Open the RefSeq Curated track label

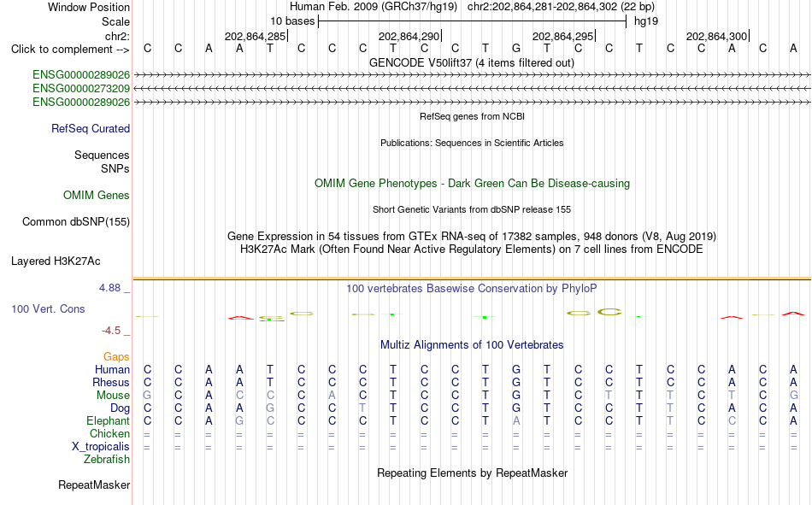pyautogui.click(x=90, y=128)
